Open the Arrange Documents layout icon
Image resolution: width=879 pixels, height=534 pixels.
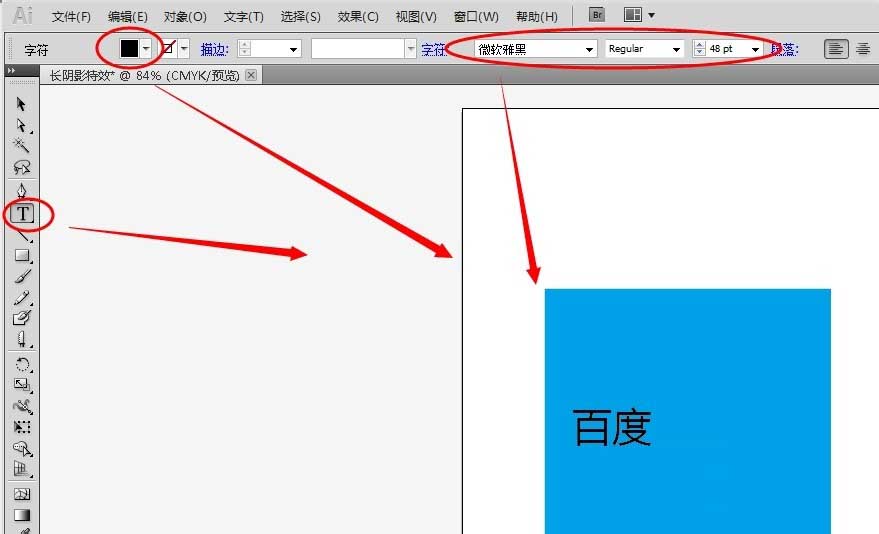pos(633,15)
